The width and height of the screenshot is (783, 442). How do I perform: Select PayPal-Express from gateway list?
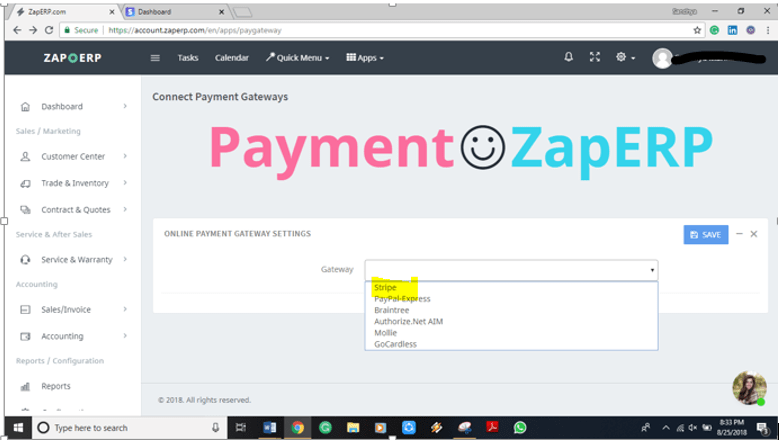point(402,299)
